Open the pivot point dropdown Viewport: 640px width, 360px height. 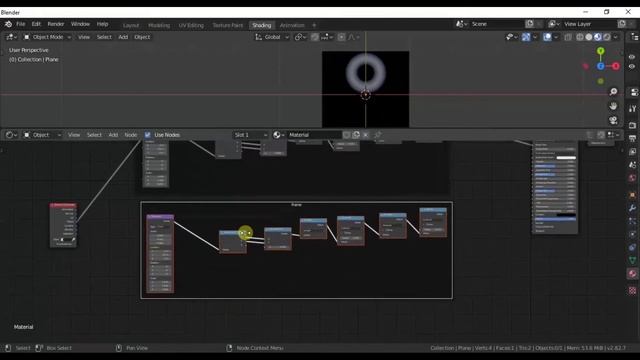pyautogui.click(x=300, y=37)
